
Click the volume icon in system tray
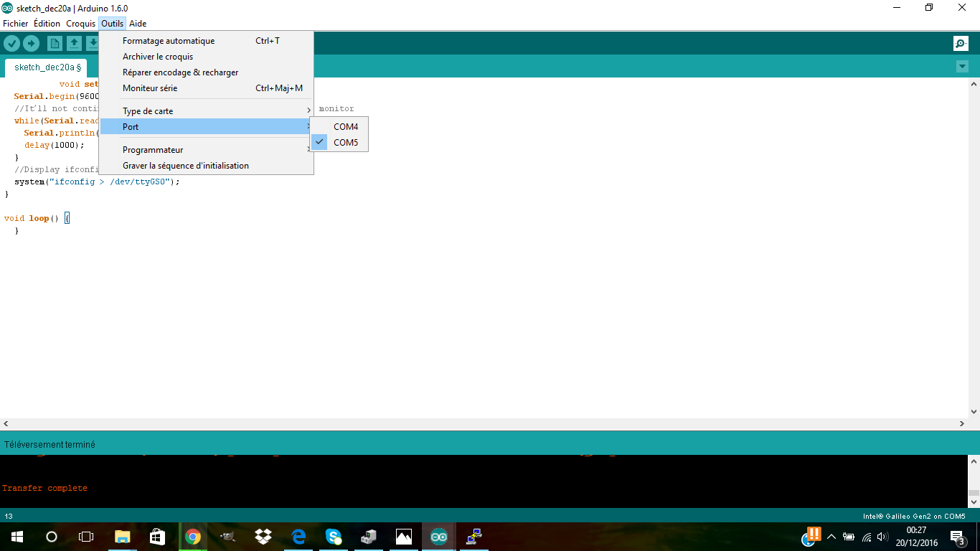point(882,537)
